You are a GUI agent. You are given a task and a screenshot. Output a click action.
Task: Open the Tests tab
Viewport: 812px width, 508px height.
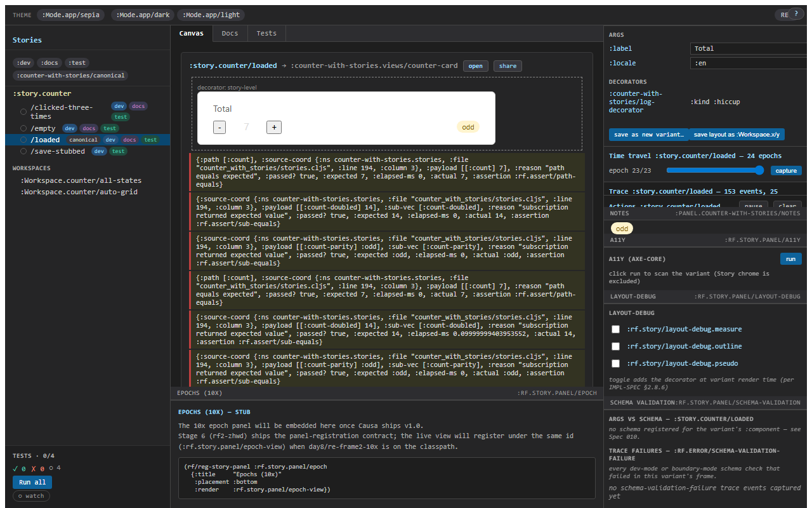pos(266,33)
